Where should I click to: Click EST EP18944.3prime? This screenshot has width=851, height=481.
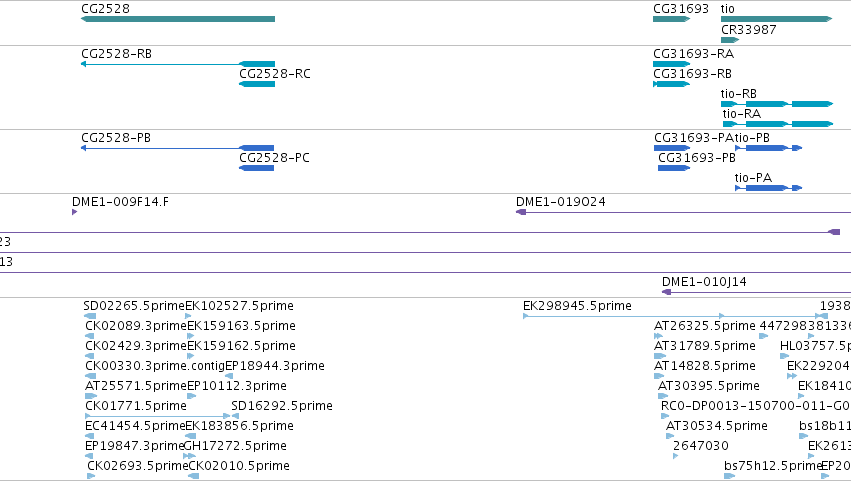coord(275,366)
